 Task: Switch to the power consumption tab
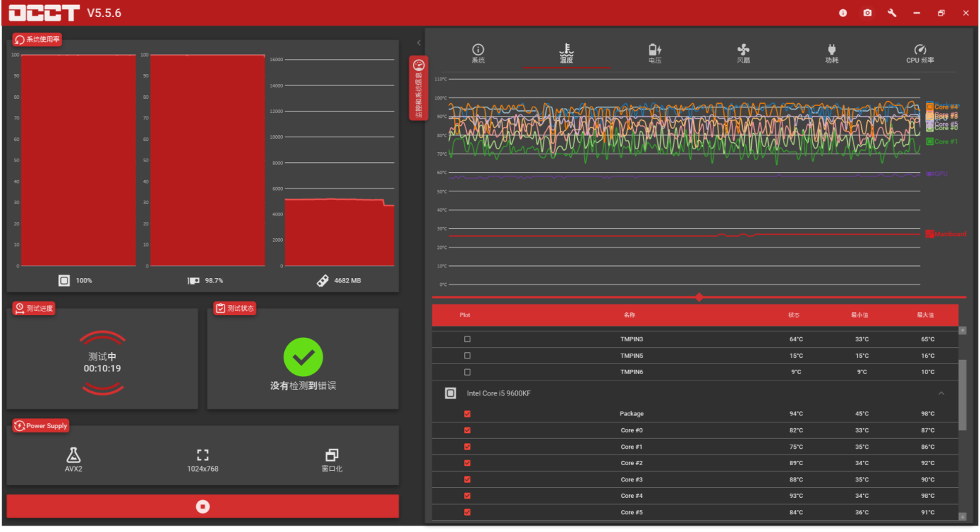click(x=831, y=53)
